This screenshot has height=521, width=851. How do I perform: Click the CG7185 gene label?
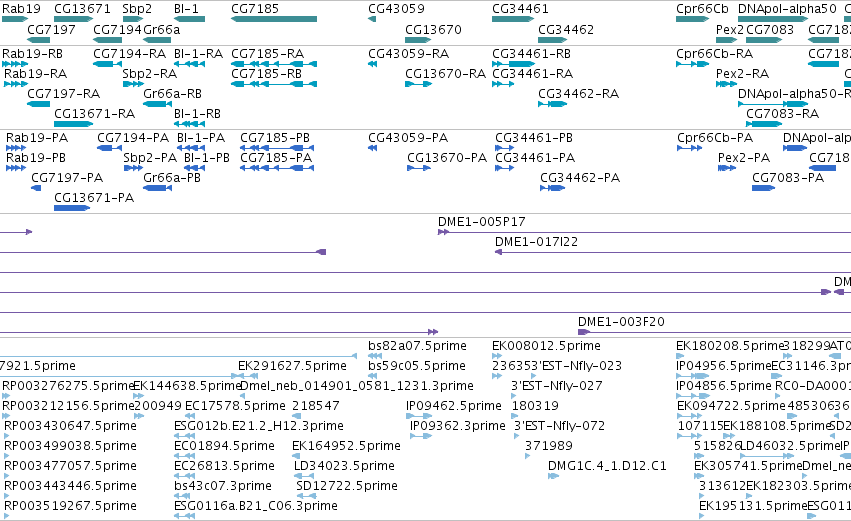tap(255, 9)
